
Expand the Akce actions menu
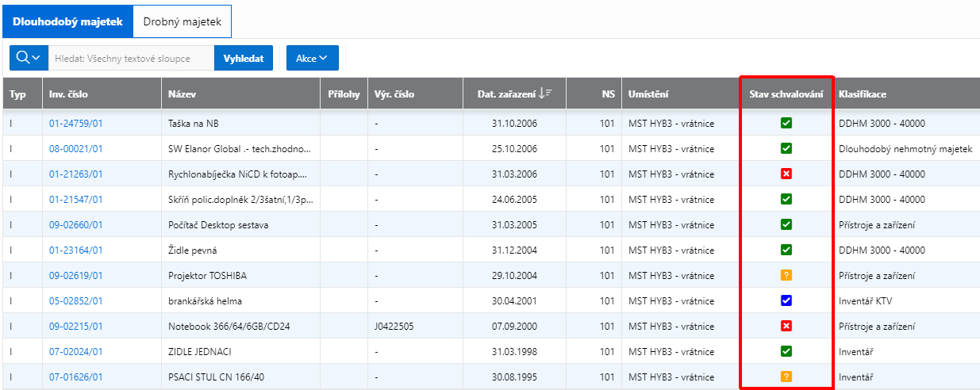(312, 58)
